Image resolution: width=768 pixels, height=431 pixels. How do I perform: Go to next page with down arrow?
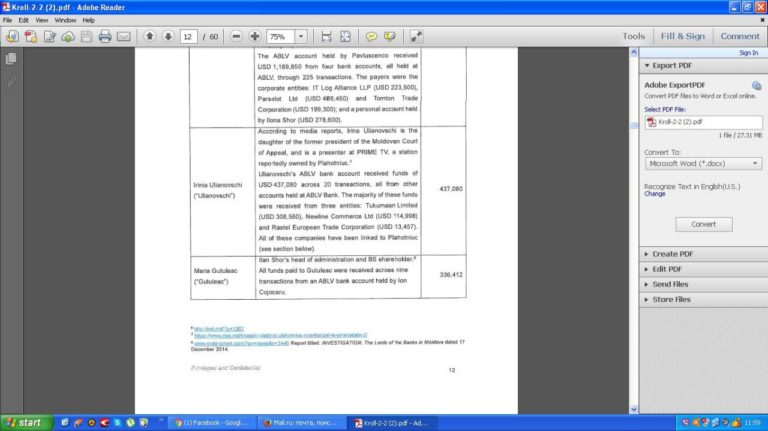point(167,37)
